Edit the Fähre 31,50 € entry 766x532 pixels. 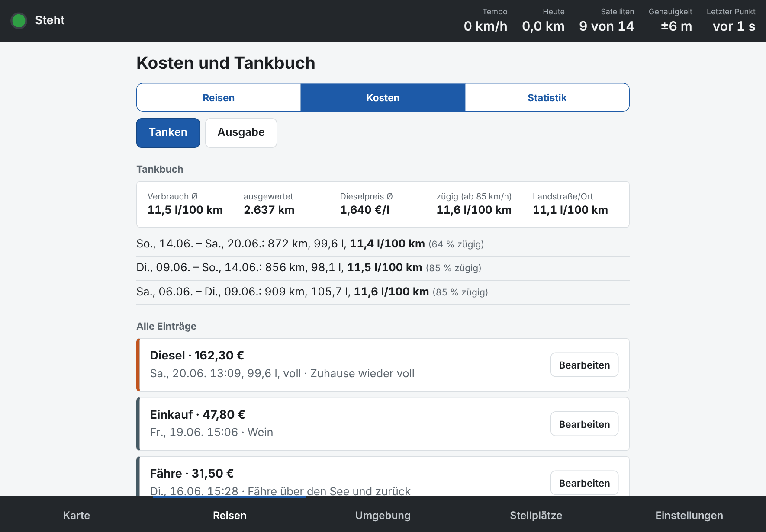pos(584,483)
